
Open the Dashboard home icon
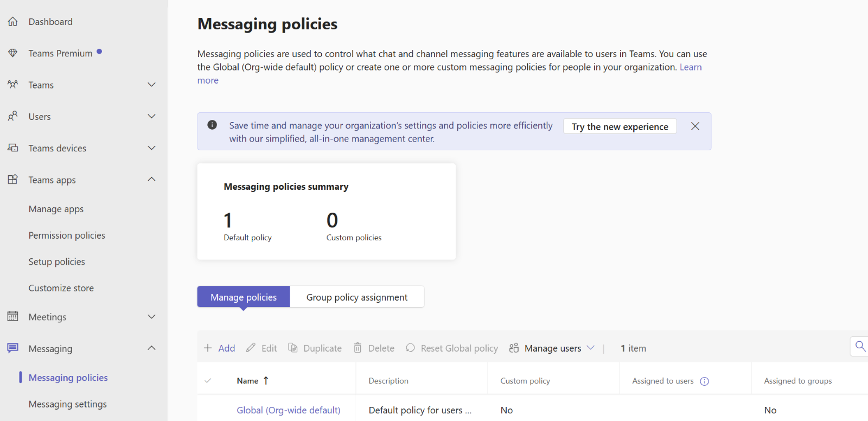[x=13, y=22]
